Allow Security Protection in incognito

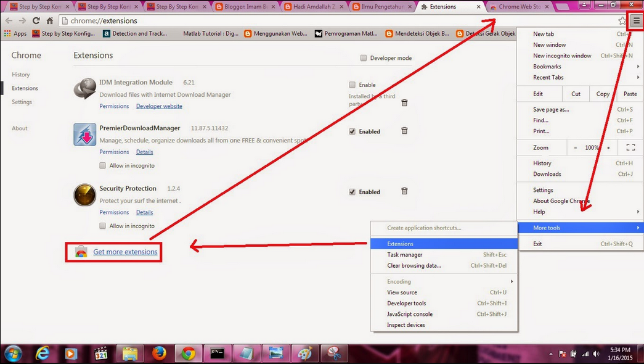(103, 226)
